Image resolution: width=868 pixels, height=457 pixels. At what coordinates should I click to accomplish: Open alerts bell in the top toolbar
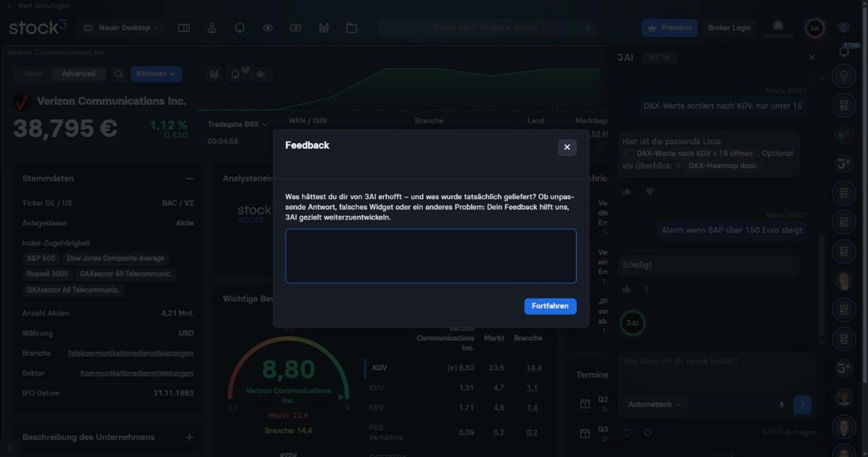[x=239, y=28]
